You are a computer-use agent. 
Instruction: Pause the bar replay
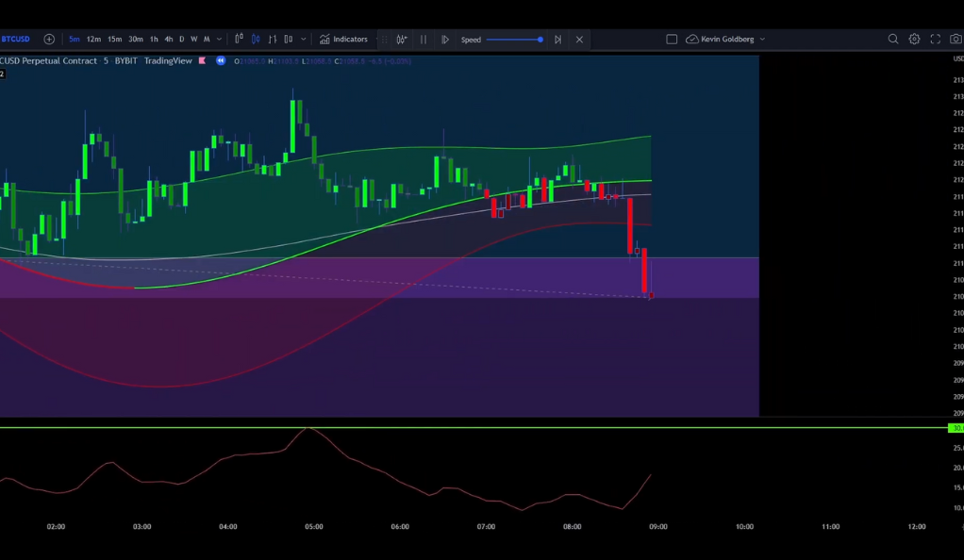424,40
